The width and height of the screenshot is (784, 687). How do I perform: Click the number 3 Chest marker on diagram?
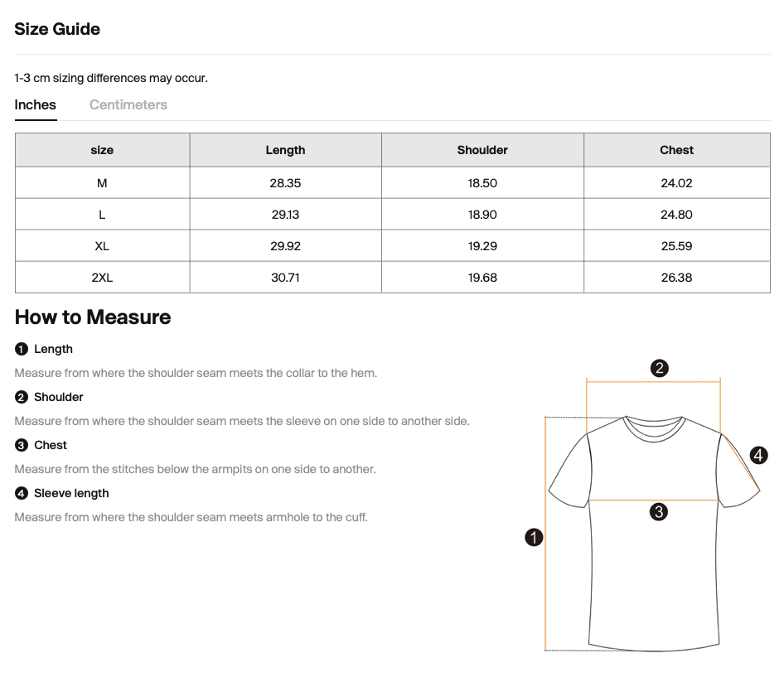[x=659, y=512]
